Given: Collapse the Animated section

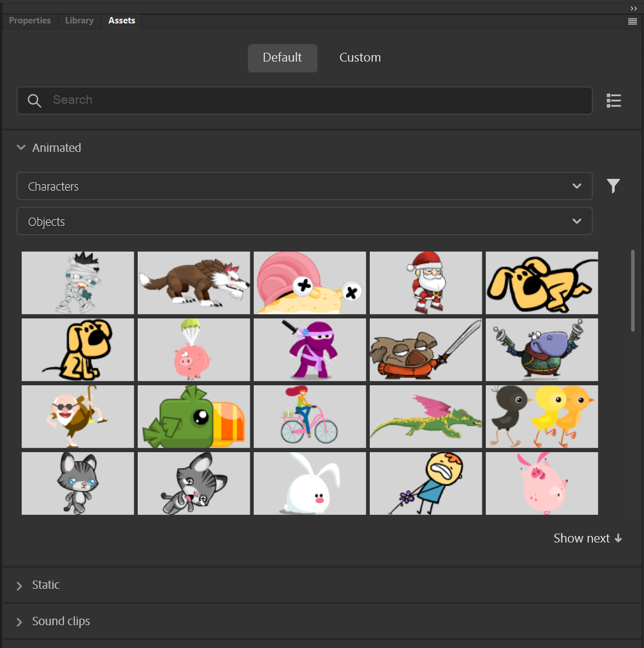Looking at the screenshot, I should 21,147.
